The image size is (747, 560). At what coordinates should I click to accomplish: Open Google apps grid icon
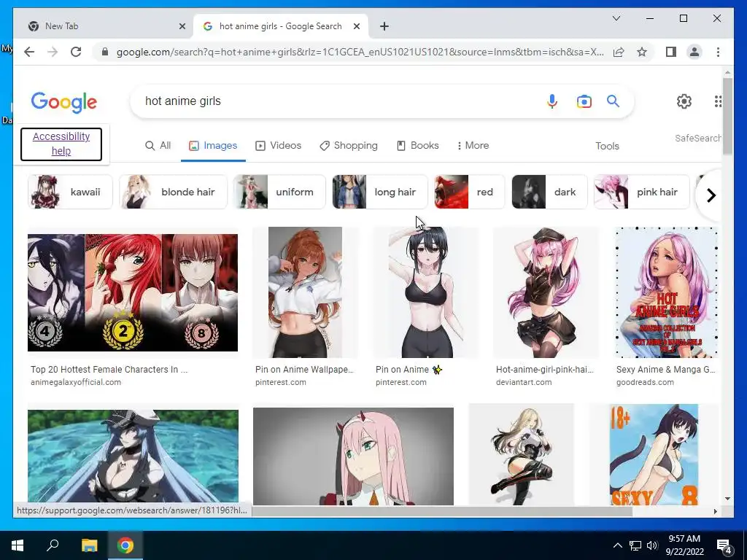[x=718, y=101]
